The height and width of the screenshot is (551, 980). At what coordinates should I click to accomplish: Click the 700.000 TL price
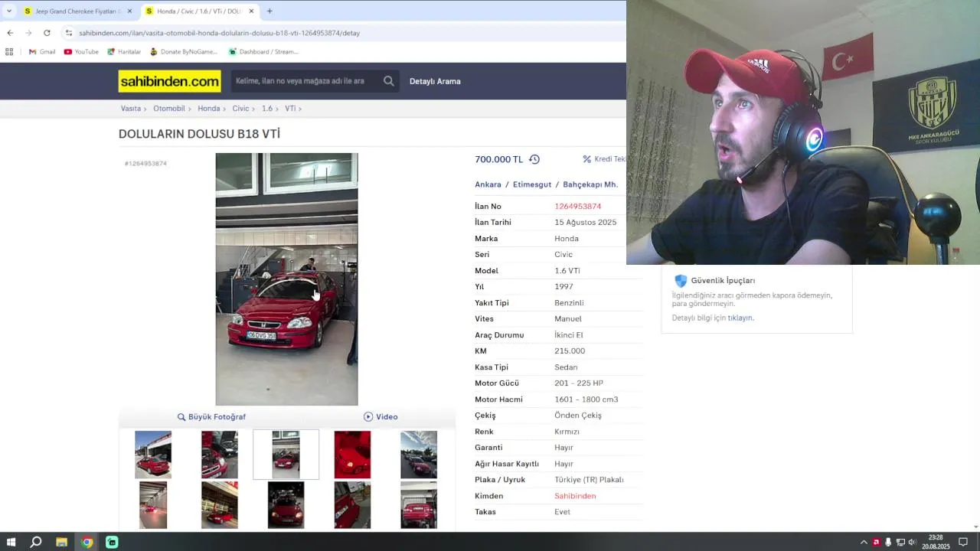pyautogui.click(x=498, y=159)
